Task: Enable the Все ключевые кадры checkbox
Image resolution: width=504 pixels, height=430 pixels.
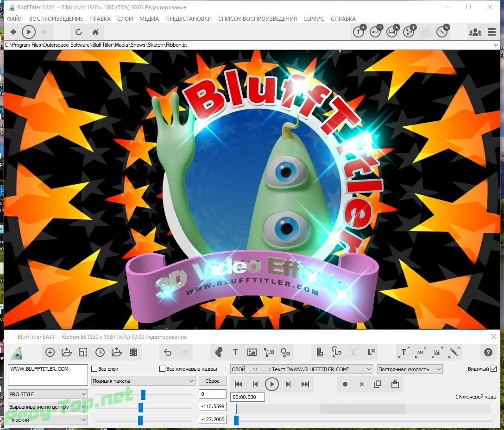Action: point(162,368)
